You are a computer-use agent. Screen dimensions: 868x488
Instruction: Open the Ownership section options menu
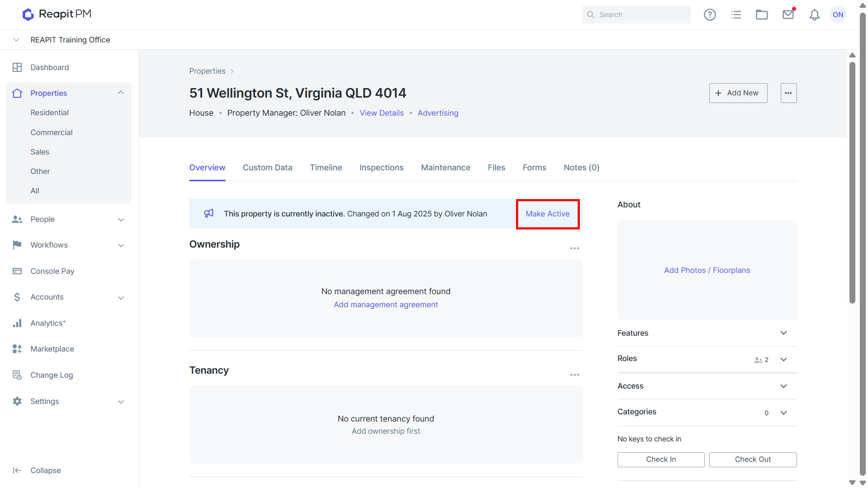click(575, 249)
